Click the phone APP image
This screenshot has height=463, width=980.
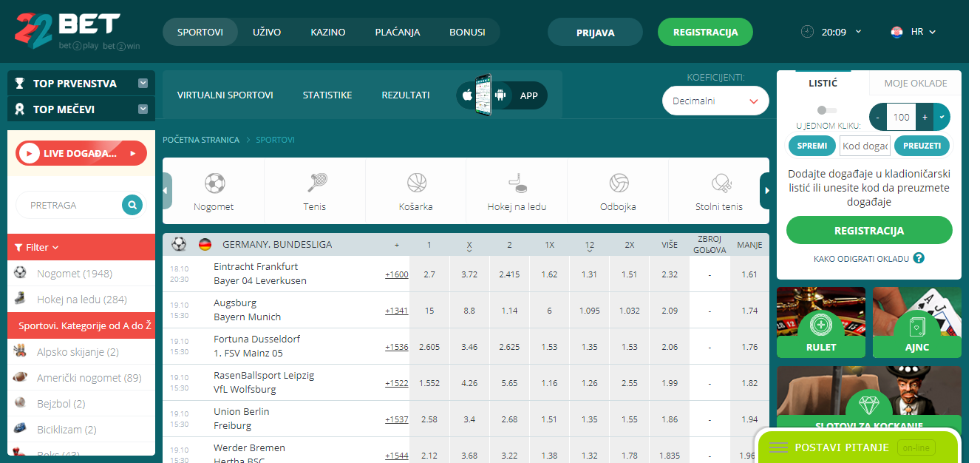(483, 95)
